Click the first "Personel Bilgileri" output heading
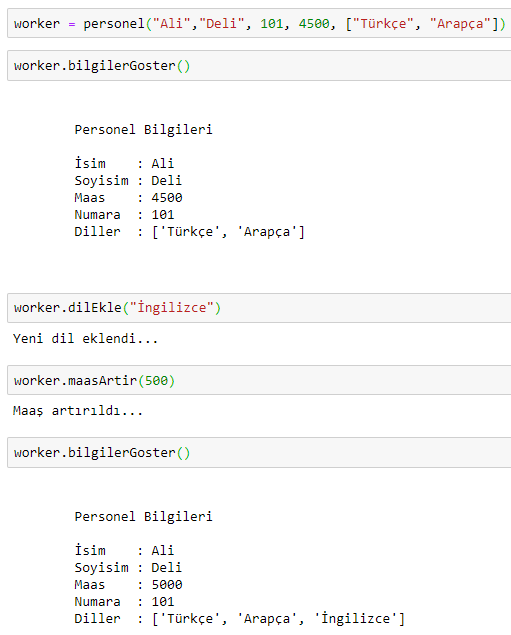The image size is (511, 635). pyautogui.click(x=143, y=130)
